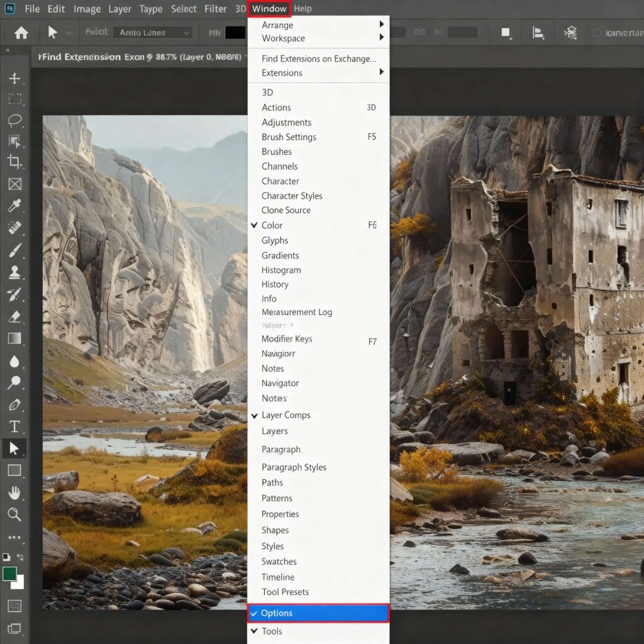644x644 pixels.
Task: Open the Filter menu
Action: 216,9
